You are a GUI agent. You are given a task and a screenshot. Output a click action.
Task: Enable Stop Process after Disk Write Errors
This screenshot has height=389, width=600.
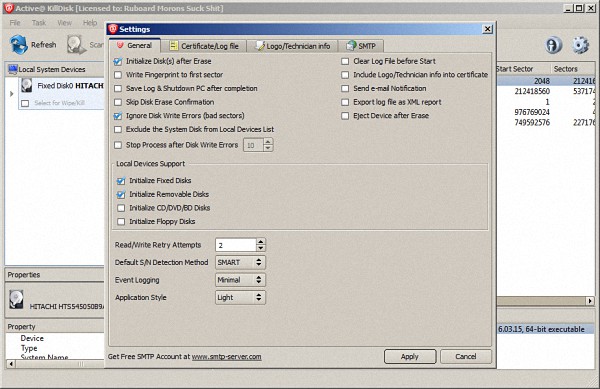pyautogui.click(x=118, y=145)
